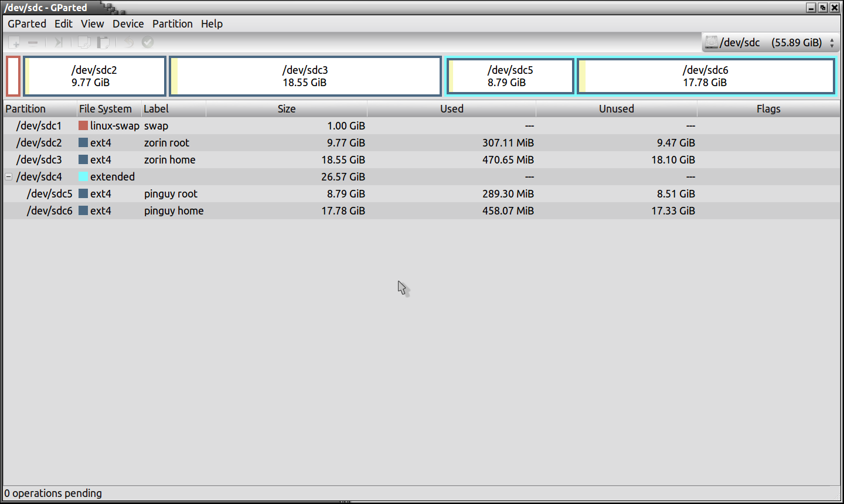The height and width of the screenshot is (504, 844).
Task: Click the Delete partition minus icon
Action: coord(33,42)
